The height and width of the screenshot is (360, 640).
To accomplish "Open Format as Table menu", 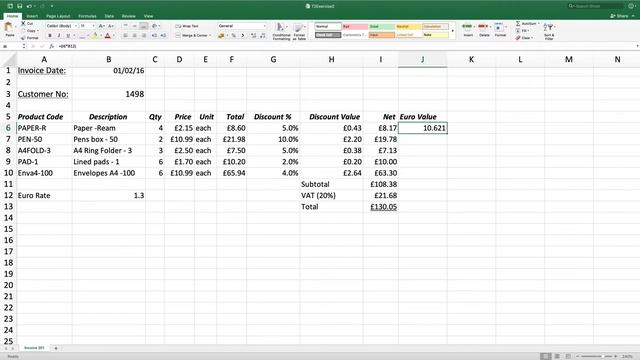I will [x=299, y=31].
